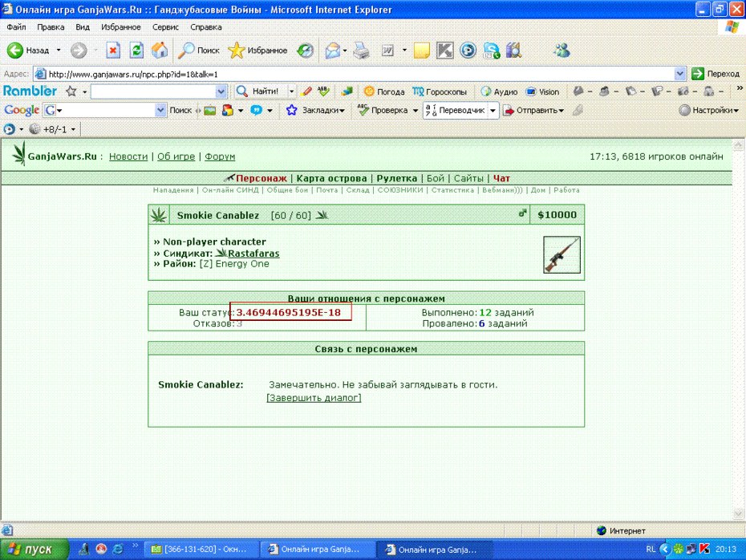Screen dimensions: 746x560
Task: Open the пуск Start button
Action: coord(34,550)
